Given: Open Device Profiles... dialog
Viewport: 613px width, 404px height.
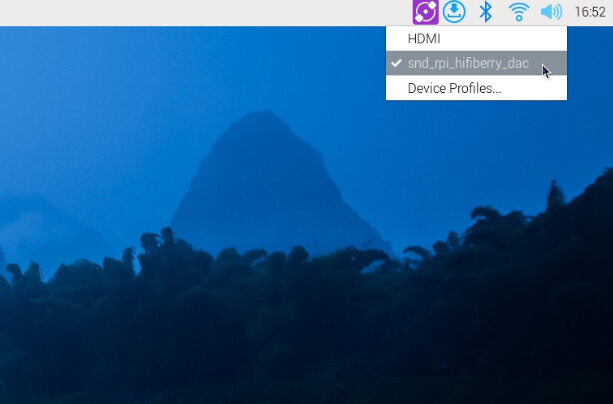Looking at the screenshot, I should (454, 88).
